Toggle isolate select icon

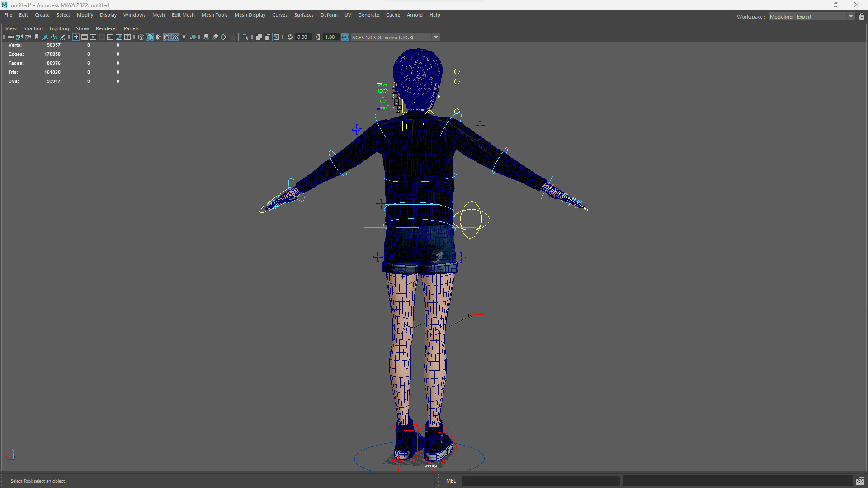tap(245, 37)
